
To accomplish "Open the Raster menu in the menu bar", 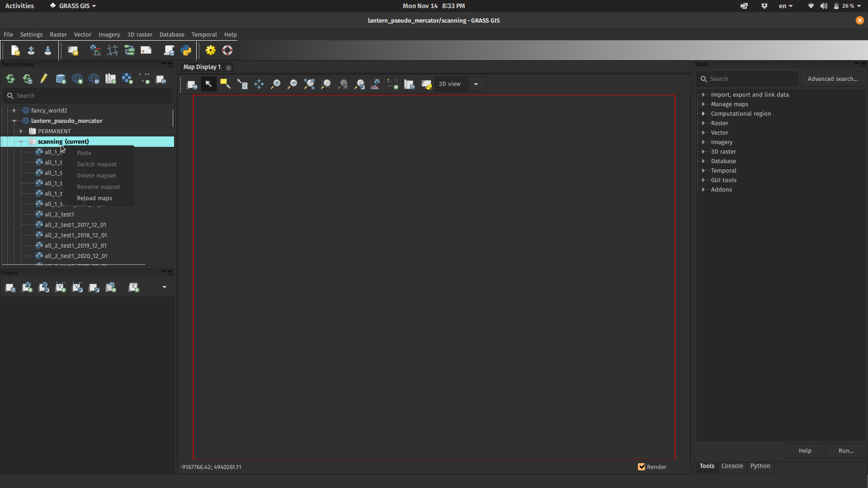I will point(58,34).
